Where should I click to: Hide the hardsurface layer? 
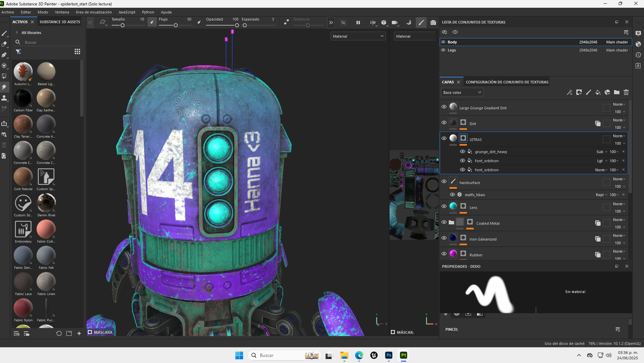point(444,181)
